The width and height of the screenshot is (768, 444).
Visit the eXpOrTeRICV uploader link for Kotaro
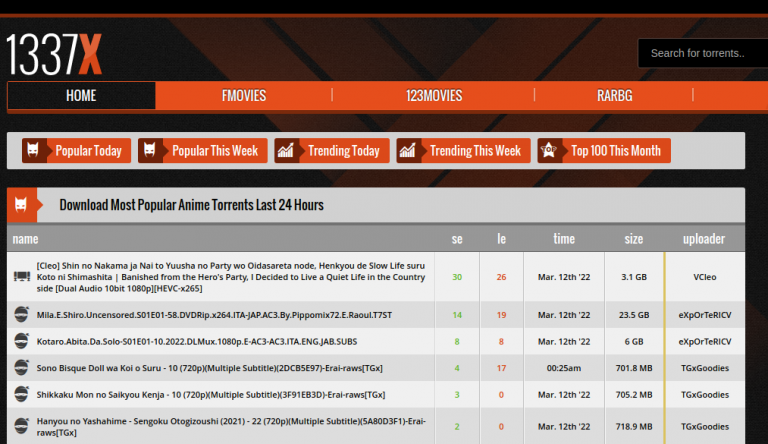(704, 341)
